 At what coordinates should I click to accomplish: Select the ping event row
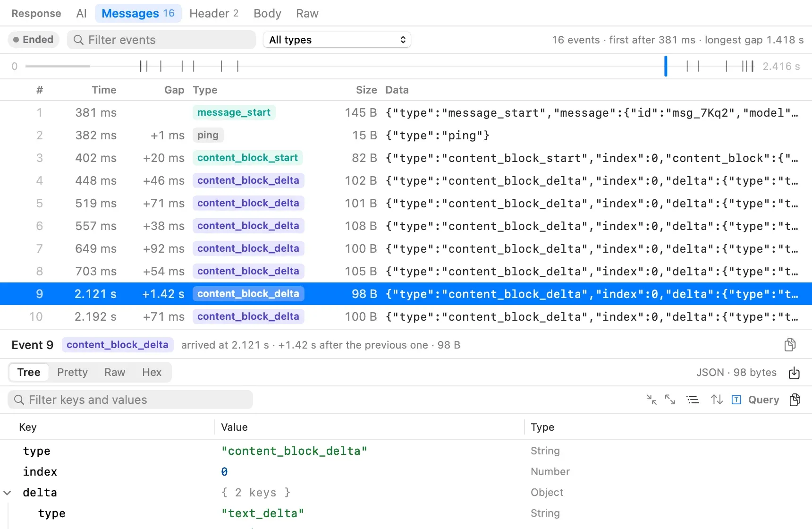[x=406, y=135]
